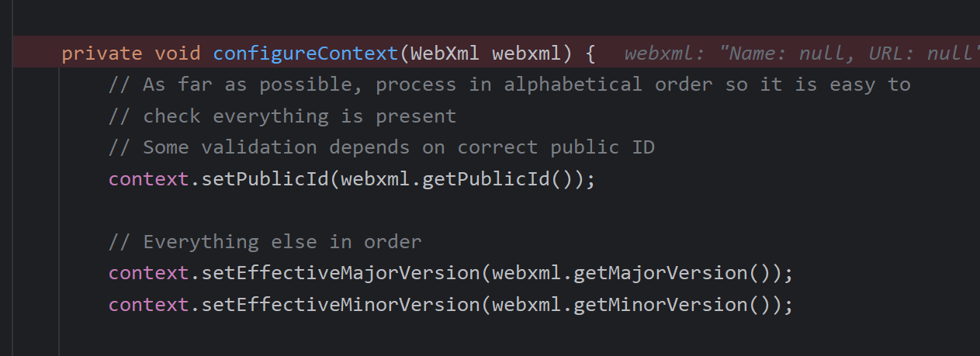980x356 pixels.
Task: Click the comment about alphabetical order
Action: click(x=509, y=85)
